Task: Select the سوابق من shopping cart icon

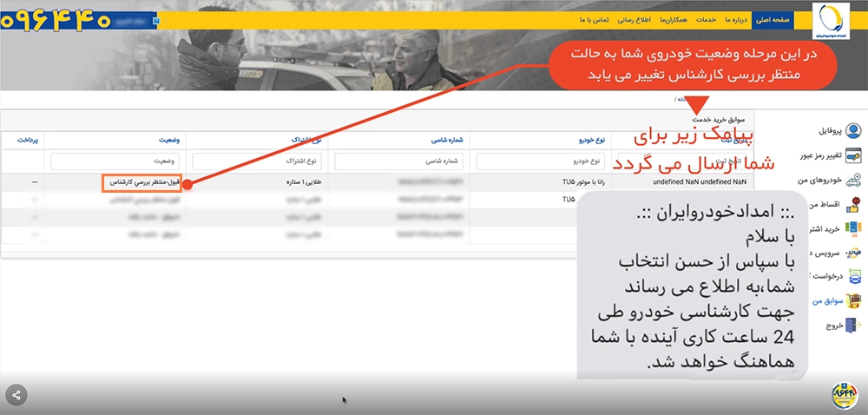Action: [853, 301]
